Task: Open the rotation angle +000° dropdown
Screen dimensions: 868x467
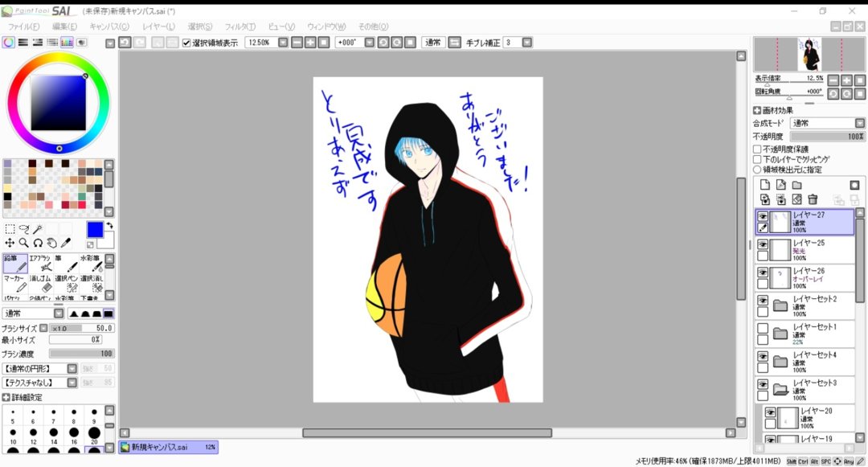Action: (369, 43)
